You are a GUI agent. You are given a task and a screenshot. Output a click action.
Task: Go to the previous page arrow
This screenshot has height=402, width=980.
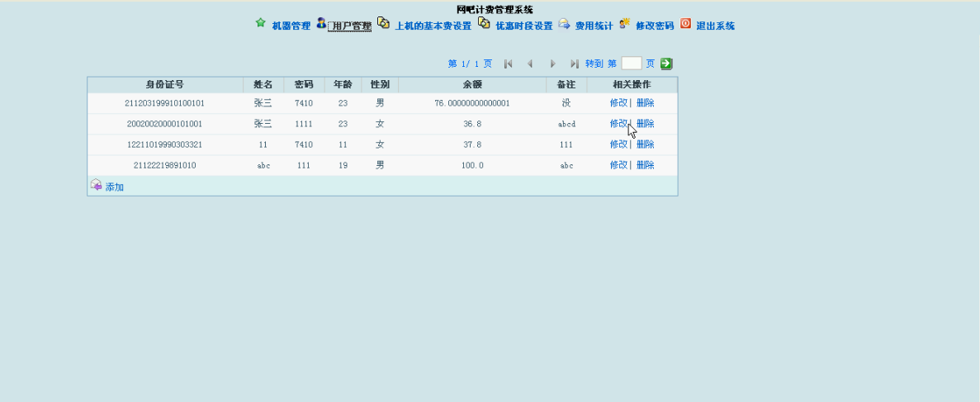tap(530, 64)
